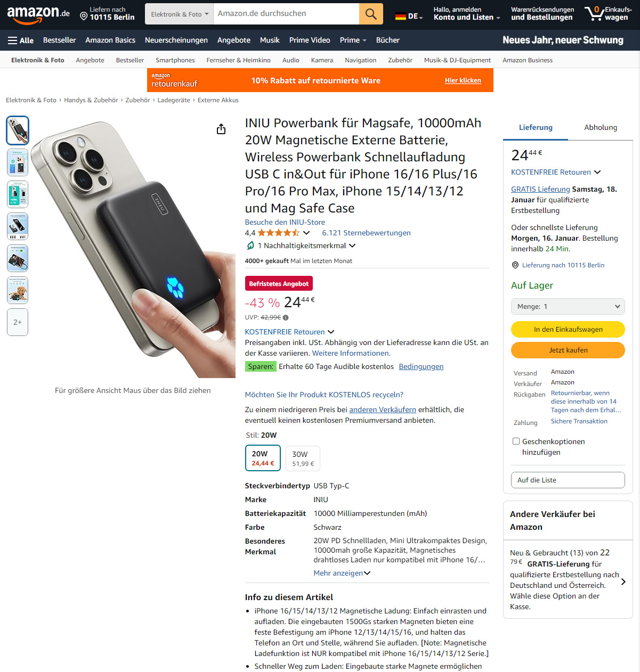The width and height of the screenshot is (640, 672).
Task: Switch to the Abholung tab
Action: [601, 127]
